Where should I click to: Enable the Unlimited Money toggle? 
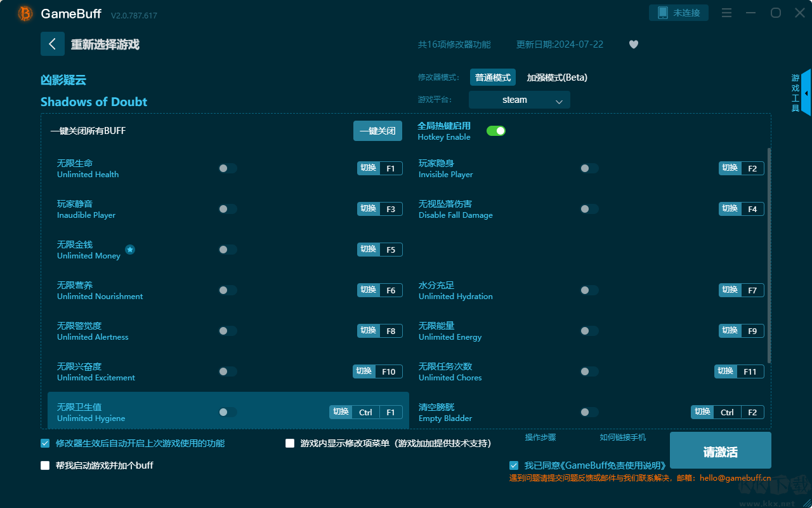[x=228, y=250]
